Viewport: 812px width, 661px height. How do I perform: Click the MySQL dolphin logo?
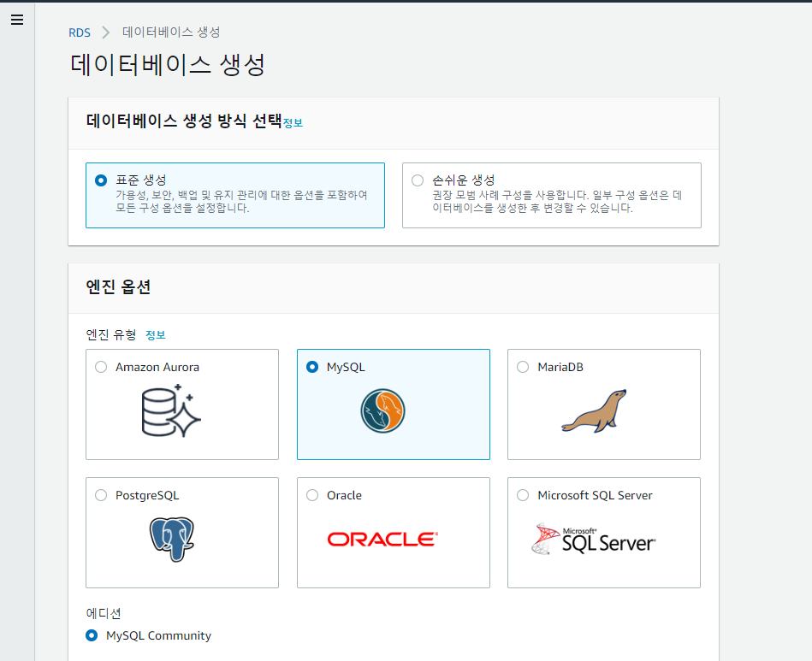tap(382, 411)
